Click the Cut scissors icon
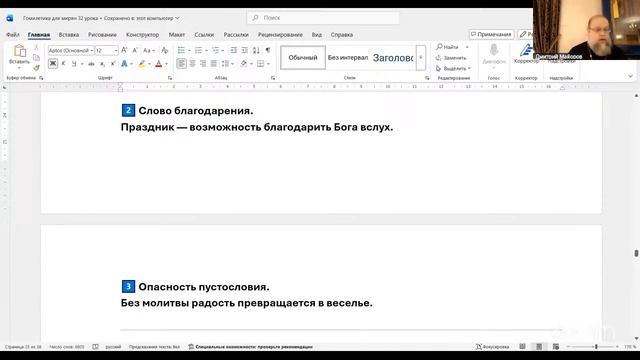Viewport: 640px width, 360px height. (36, 48)
